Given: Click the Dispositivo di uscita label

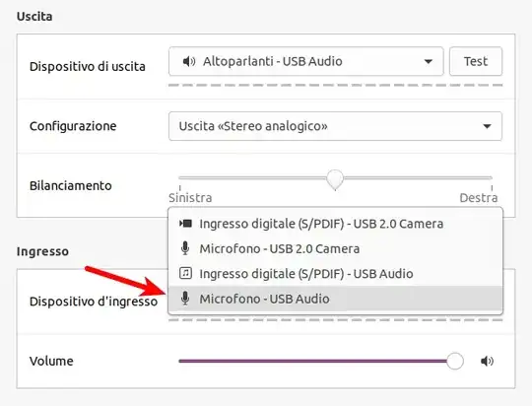Looking at the screenshot, I should pyautogui.click(x=88, y=66).
